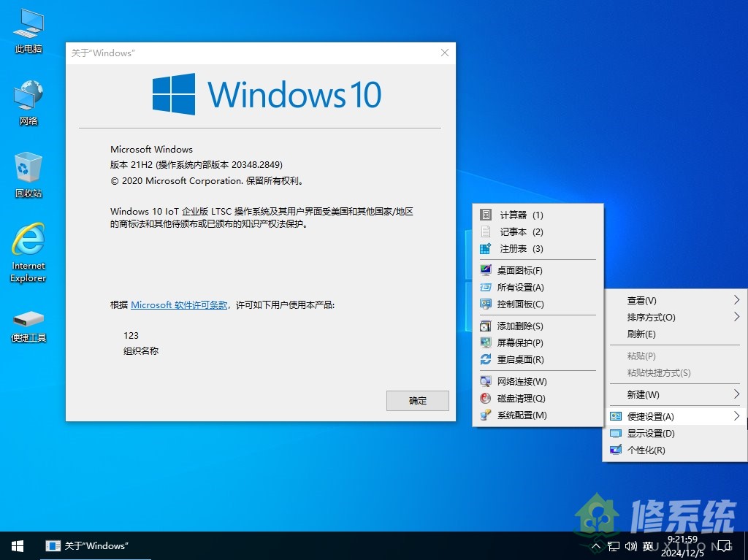Open Microsoft 软件许可条款 link
This screenshot has width=748, height=560.
coord(179,304)
